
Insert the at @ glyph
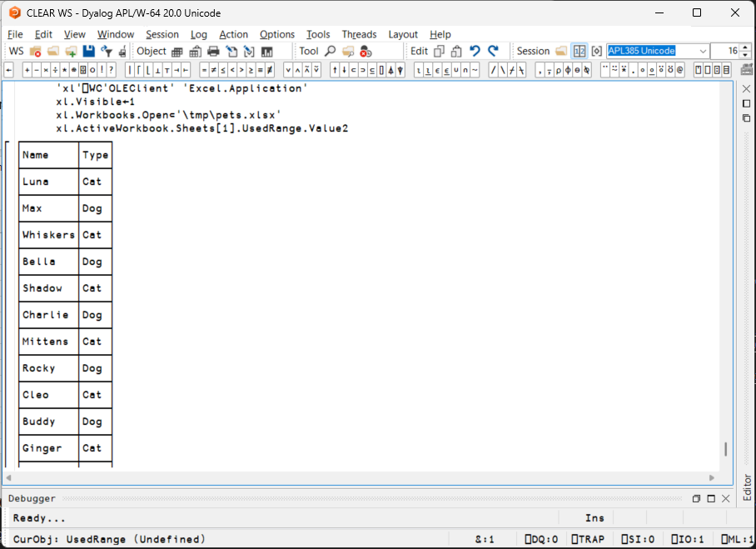pyautogui.click(x=680, y=71)
